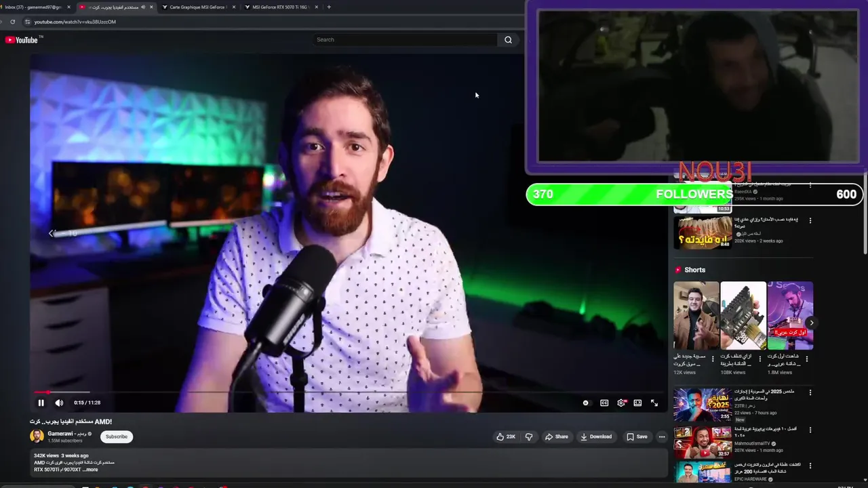
Task: Open the first Shorts video, 12K views
Action: (x=696, y=315)
